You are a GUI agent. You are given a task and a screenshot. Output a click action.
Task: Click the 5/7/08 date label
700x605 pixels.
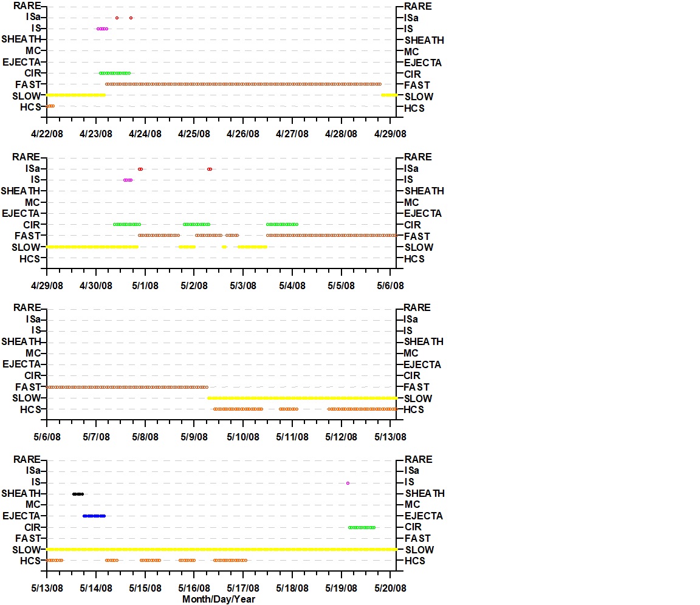(x=96, y=437)
